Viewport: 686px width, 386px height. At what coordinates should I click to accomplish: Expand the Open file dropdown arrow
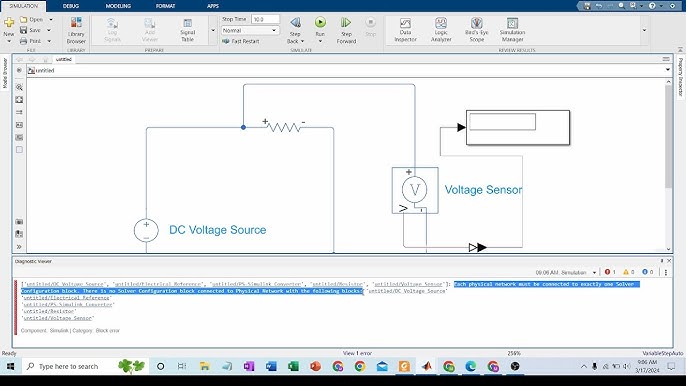51,20
